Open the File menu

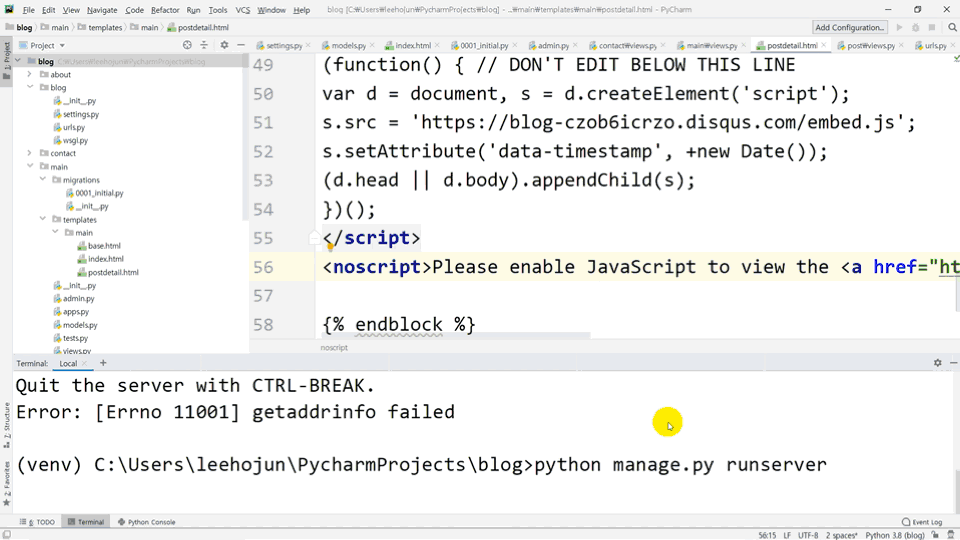click(x=28, y=10)
